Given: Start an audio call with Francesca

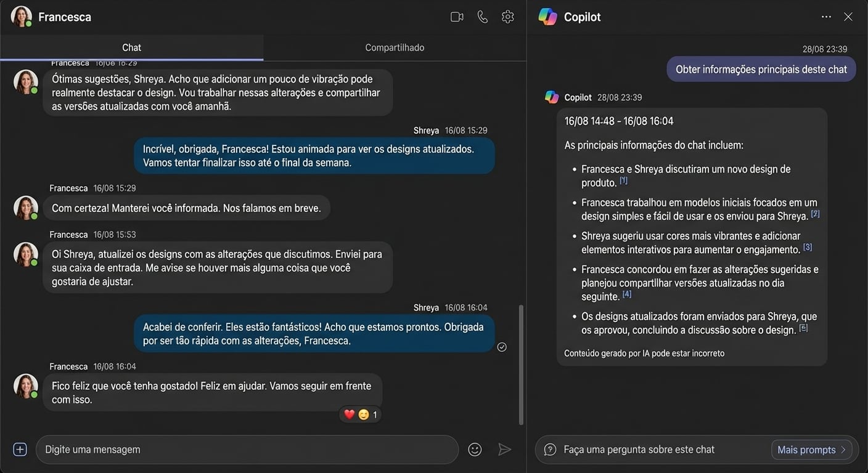Looking at the screenshot, I should point(482,17).
